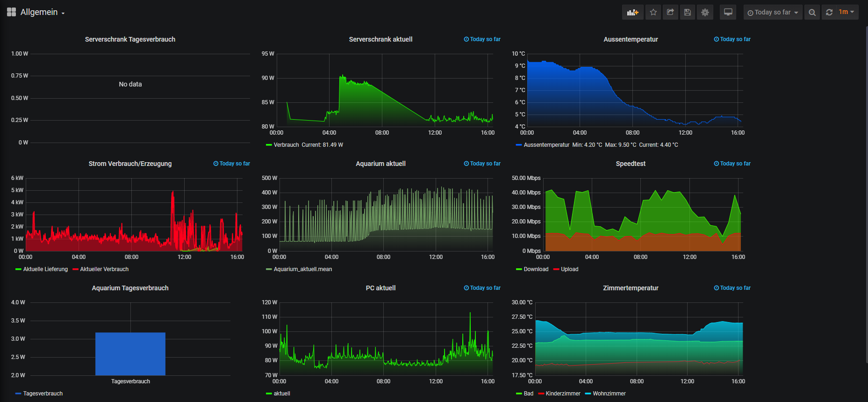The height and width of the screenshot is (402, 868).
Task: Click 'Max: 9.50 °C' legend value
Action: 621,145
